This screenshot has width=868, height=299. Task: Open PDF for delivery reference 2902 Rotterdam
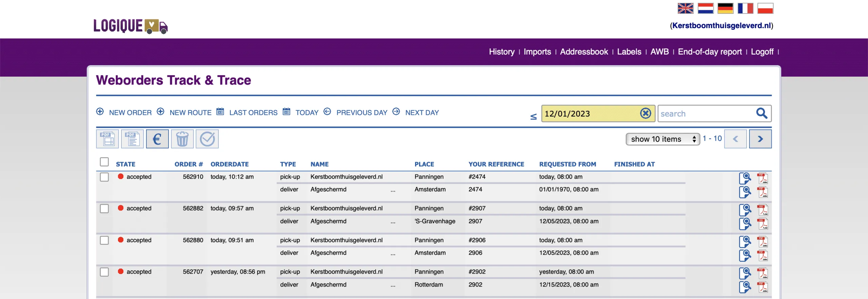(x=763, y=287)
